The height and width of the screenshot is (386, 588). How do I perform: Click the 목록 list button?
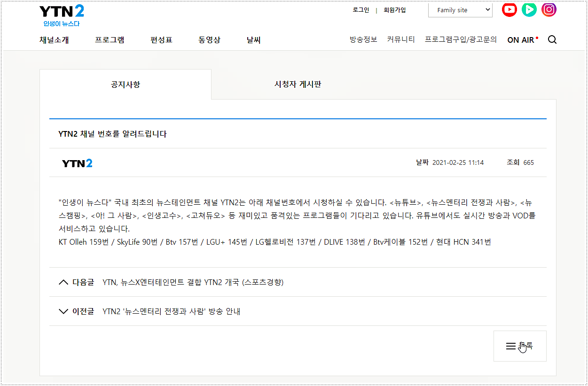(x=520, y=346)
